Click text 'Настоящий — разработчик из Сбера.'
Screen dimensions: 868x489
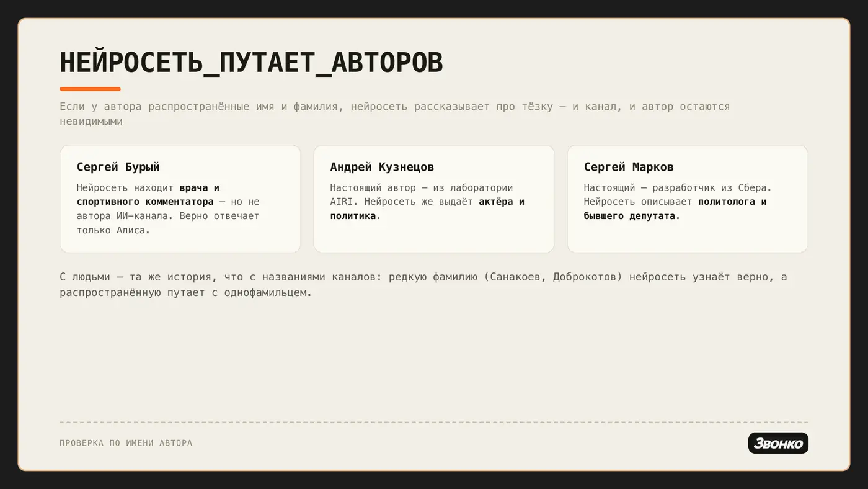678,187
